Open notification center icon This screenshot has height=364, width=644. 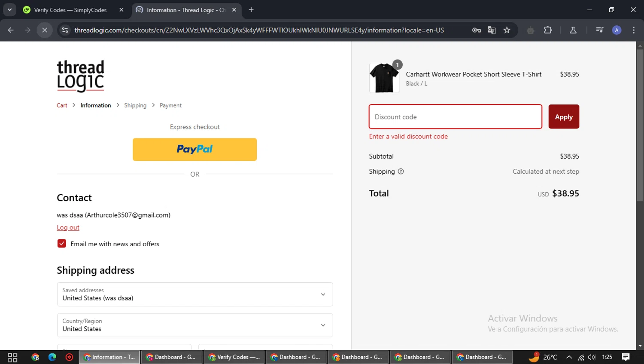click(x=626, y=357)
